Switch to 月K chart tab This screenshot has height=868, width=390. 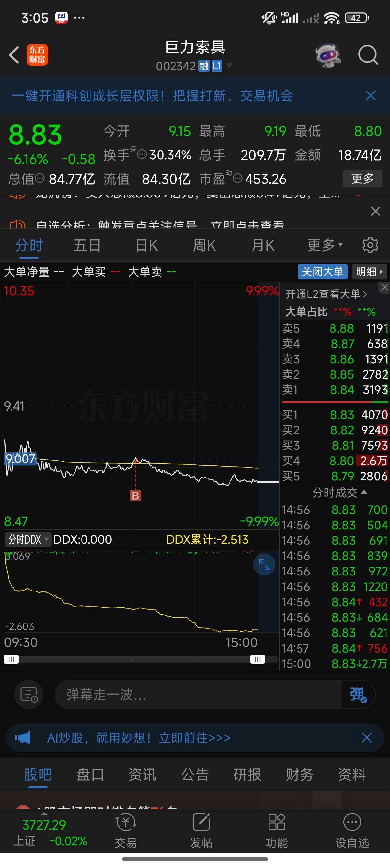click(263, 245)
